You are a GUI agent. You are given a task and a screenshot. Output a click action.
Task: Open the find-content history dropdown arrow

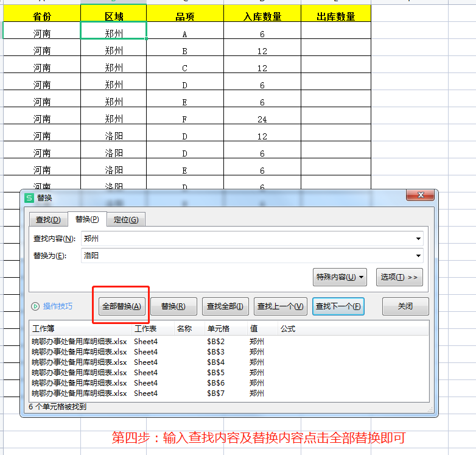click(x=418, y=239)
